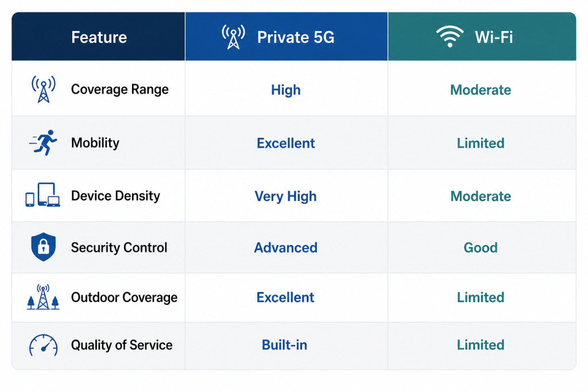588x392 pixels.
Task: Click the antenna icon in Private 5G header
Action: pyautogui.click(x=233, y=37)
